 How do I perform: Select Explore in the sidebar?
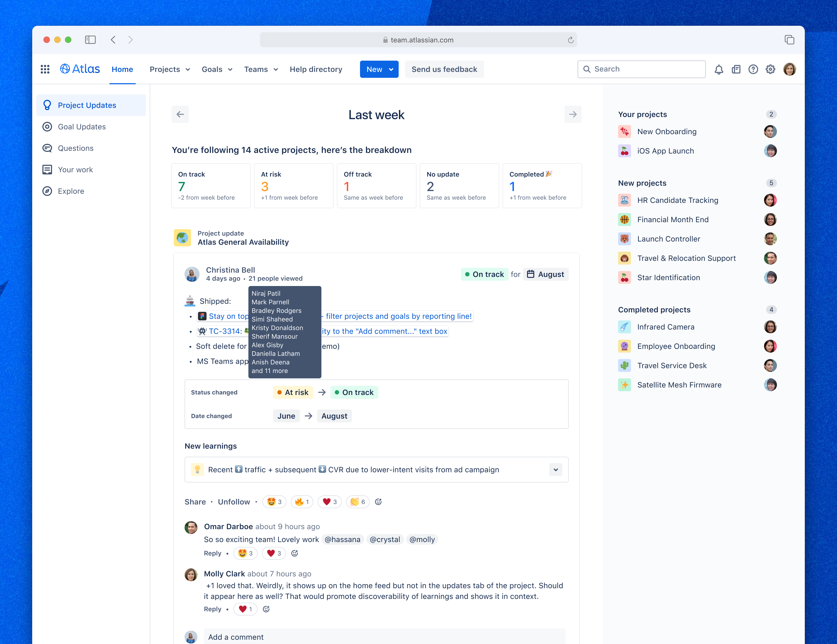[71, 191]
